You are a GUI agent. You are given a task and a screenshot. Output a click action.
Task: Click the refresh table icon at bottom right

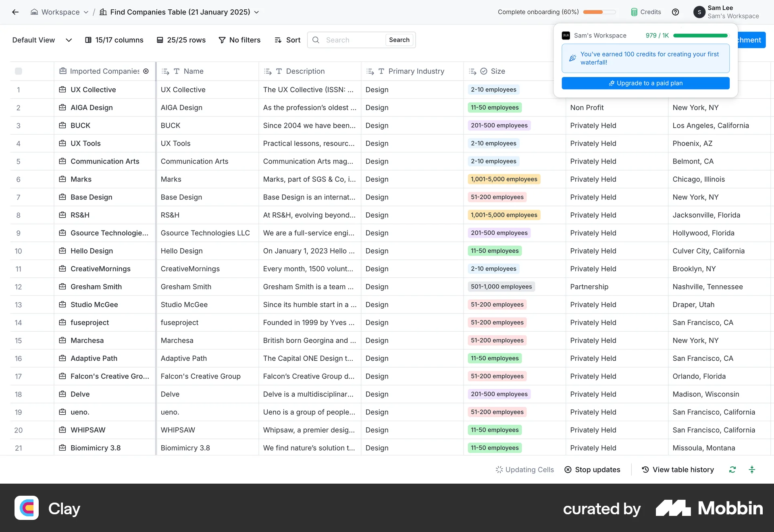point(732,470)
